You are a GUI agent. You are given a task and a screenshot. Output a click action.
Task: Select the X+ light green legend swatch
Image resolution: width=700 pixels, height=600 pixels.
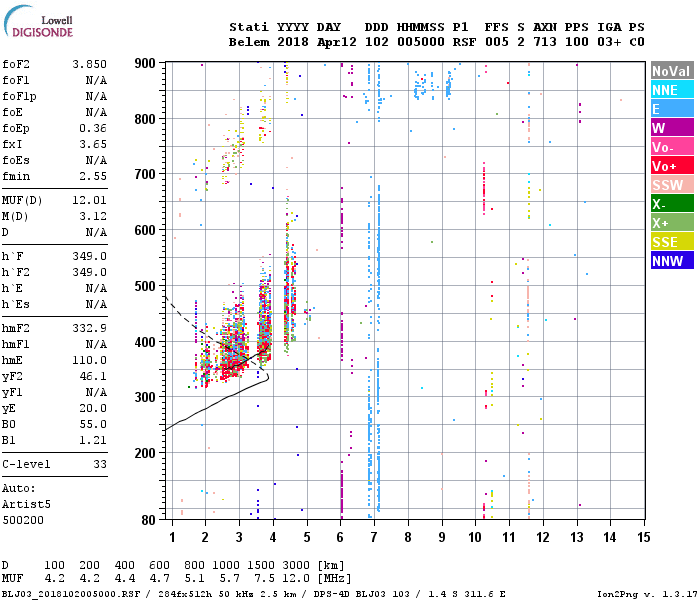tap(672, 223)
